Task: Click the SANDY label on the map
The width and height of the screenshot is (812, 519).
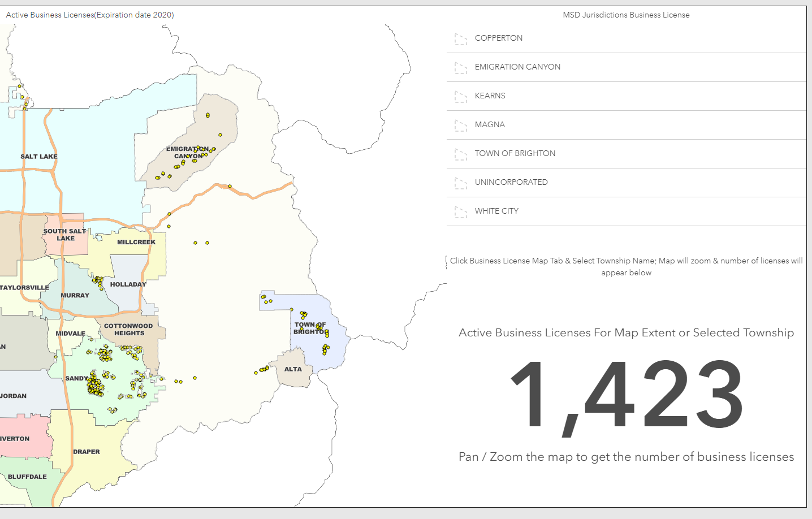Action: click(x=76, y=378)
